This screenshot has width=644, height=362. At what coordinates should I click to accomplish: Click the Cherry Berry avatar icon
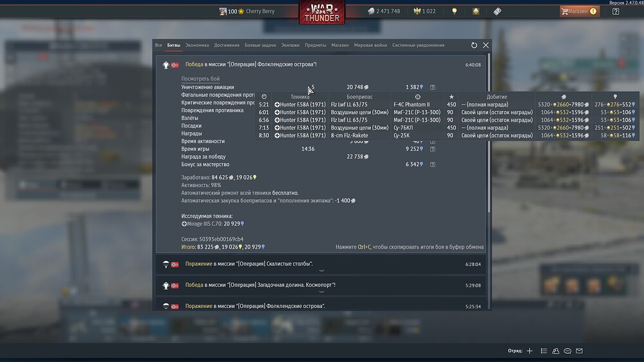(223, 12)
